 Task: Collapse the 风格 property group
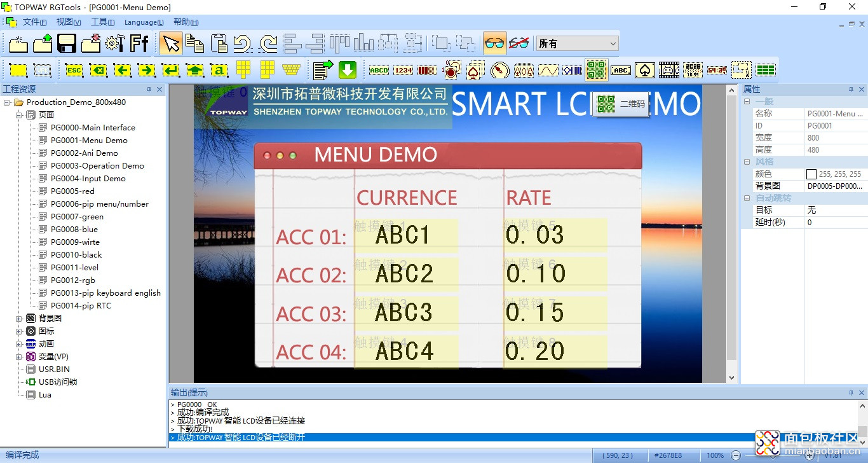747,162
